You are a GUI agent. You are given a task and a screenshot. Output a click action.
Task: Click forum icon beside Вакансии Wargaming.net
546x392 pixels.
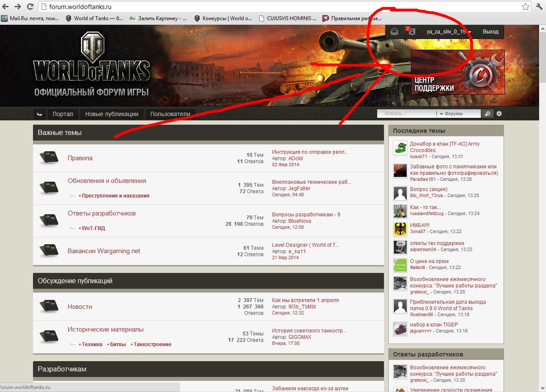click(x=49, y=250)
